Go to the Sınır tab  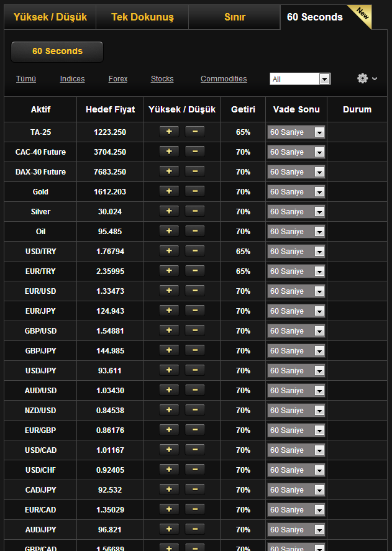point(235,17)
